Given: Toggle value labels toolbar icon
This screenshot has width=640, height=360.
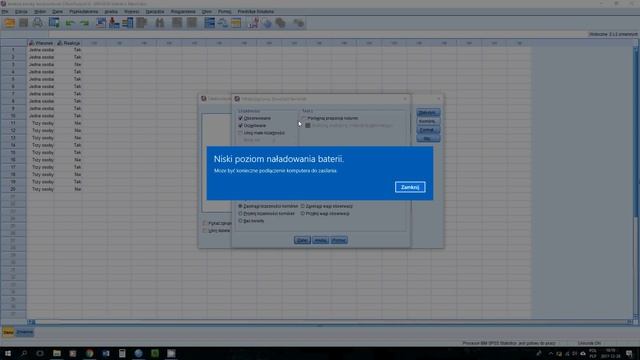Looking at the screenshot, I should [253, 23].
